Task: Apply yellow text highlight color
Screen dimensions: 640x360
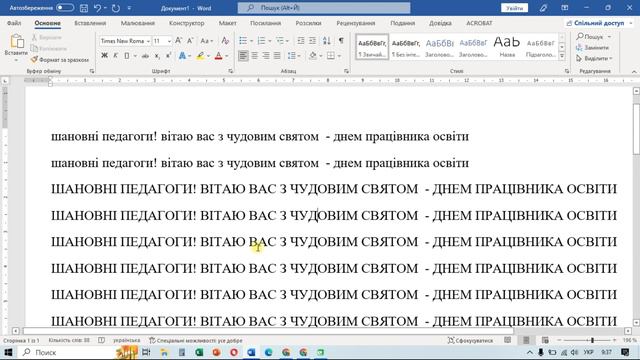Action: click(200, 56)
